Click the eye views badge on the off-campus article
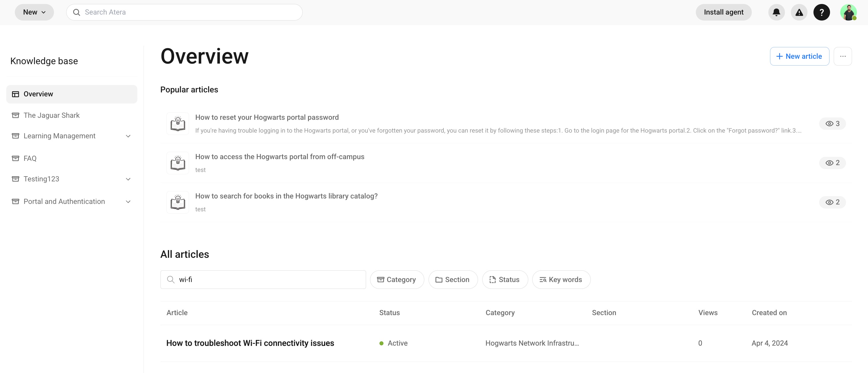This screenshot has height=373, width=868. point(832,163)
